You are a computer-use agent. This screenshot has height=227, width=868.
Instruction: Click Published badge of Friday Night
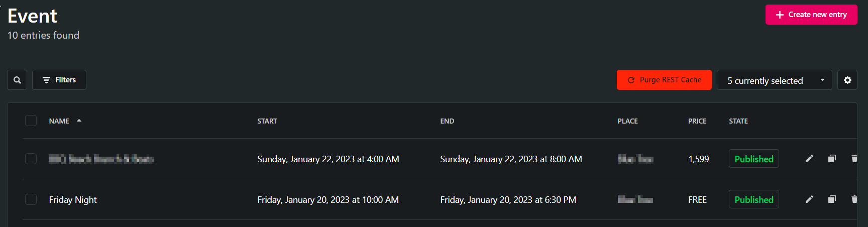[x=753, y=199]
